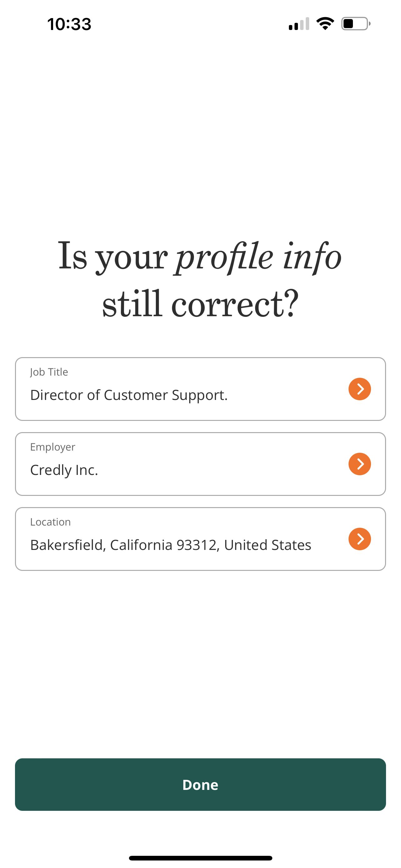This screenshot has width=401, height=868.
Task: Tap the cellular signal bars icon
Action: (299, 24)
